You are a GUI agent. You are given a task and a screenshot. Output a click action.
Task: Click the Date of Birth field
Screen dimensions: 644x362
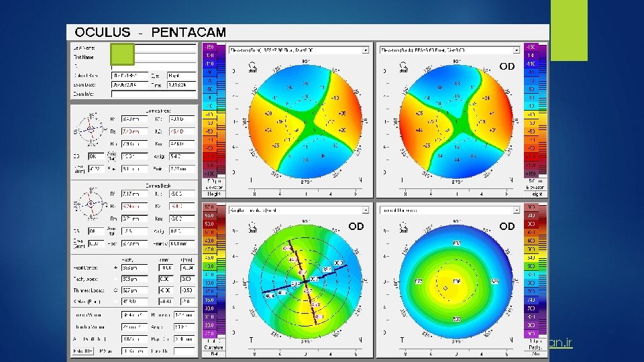129,76
